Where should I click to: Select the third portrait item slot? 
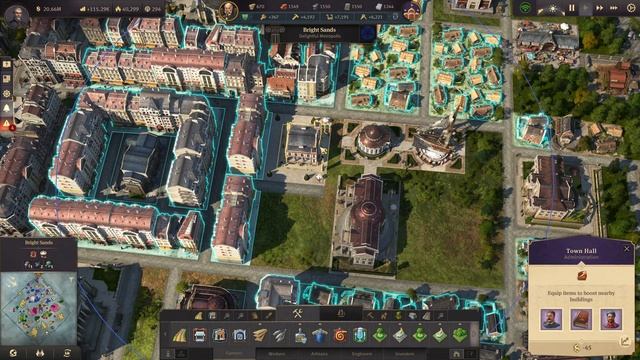tap(611, 319)
